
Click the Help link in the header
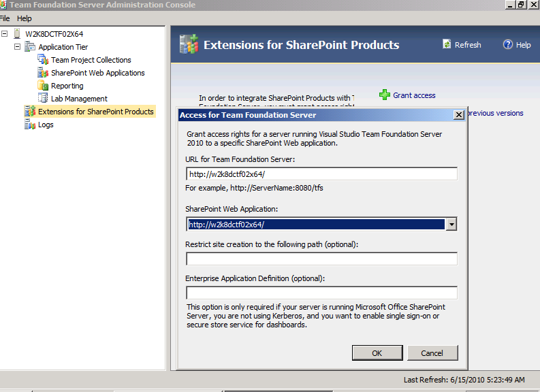point(523,45)
